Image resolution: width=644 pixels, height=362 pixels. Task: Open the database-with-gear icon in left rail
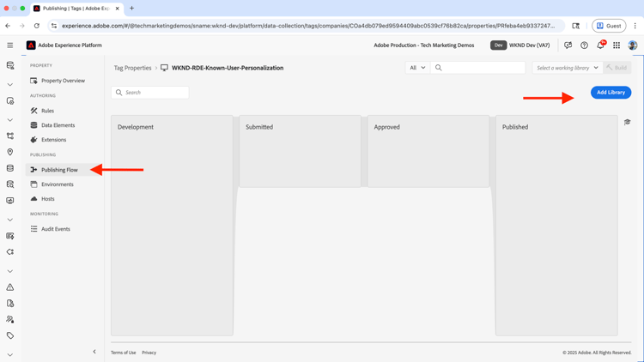(x=10, y=66)
